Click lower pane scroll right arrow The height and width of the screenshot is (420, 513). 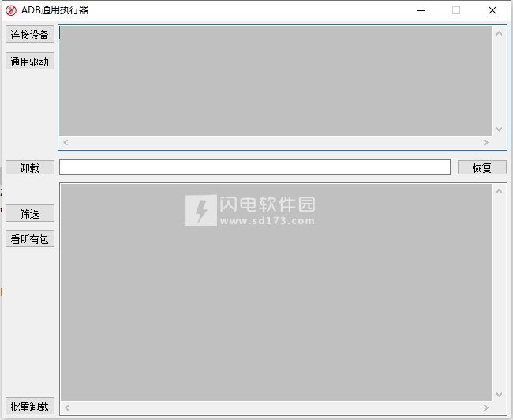486,408
